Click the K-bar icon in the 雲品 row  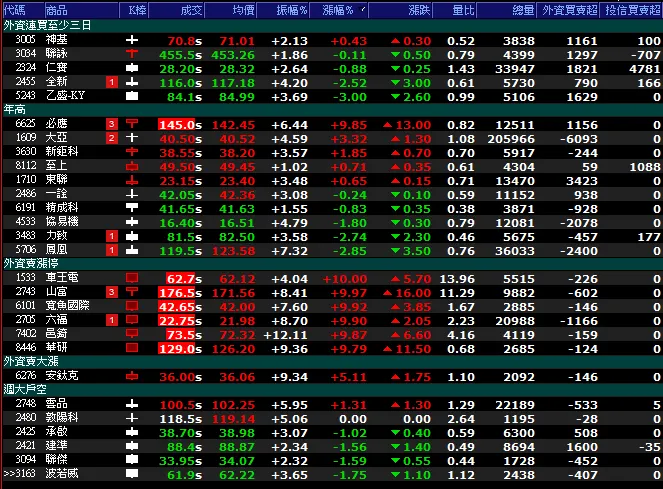click(x=132, y=404)
